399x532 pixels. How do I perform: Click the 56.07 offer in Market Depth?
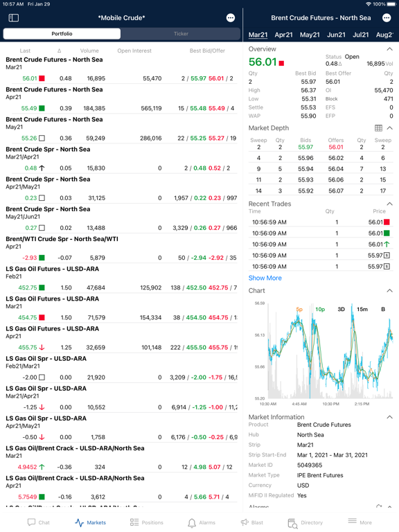[336, 191]
